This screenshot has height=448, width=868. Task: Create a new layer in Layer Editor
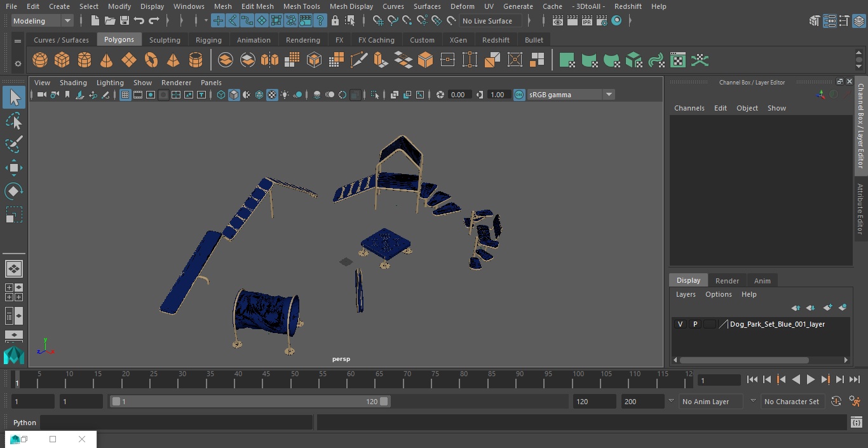pyautogui.click(x=827, y=308)
